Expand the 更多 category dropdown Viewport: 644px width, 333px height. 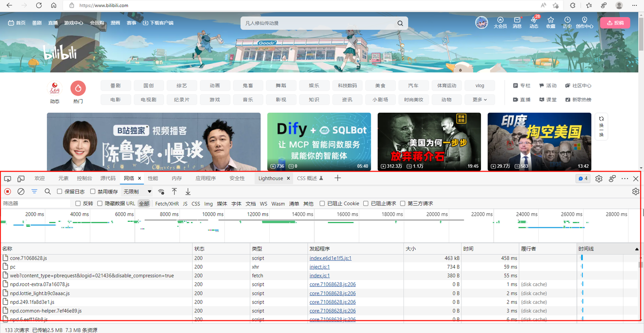479,100
